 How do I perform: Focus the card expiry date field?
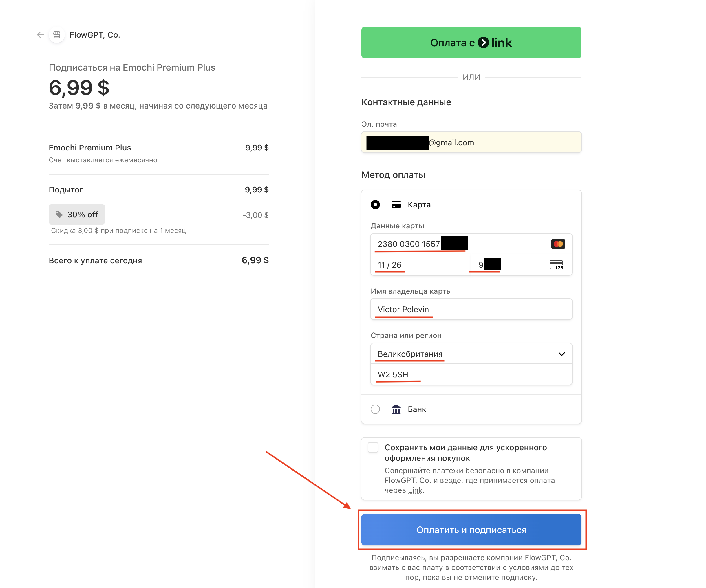point(420,265)
